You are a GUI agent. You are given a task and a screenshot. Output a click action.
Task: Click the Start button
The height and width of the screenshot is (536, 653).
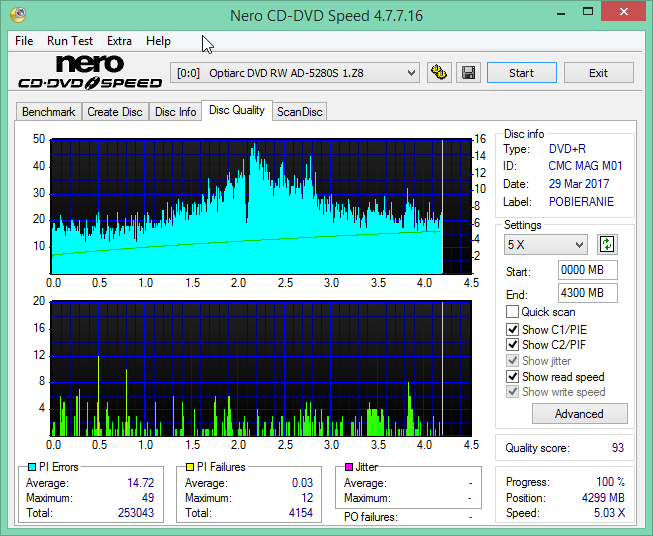click(521, 73)
